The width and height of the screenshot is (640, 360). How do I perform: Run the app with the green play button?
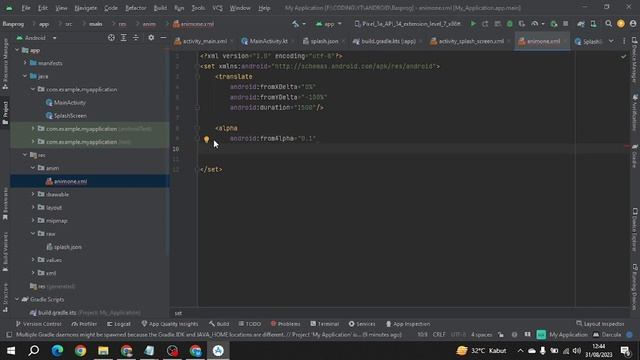[x=473, y=24]
